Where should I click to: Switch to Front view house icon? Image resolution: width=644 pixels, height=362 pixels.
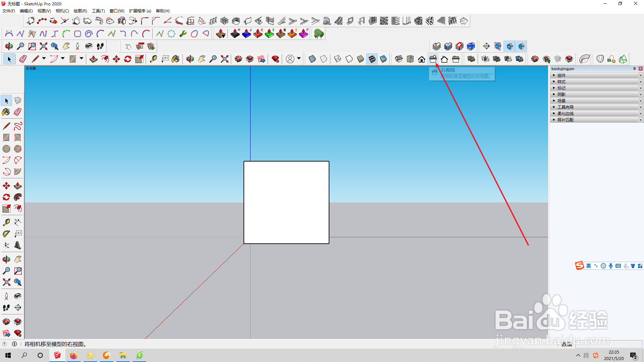pyautogui.click(x=422, y=59)
